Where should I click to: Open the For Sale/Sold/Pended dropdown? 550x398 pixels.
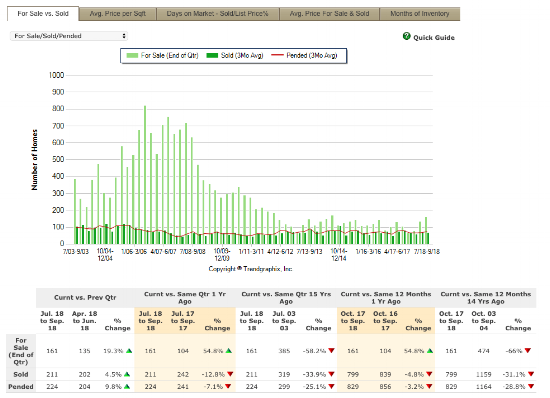[69, 36]
